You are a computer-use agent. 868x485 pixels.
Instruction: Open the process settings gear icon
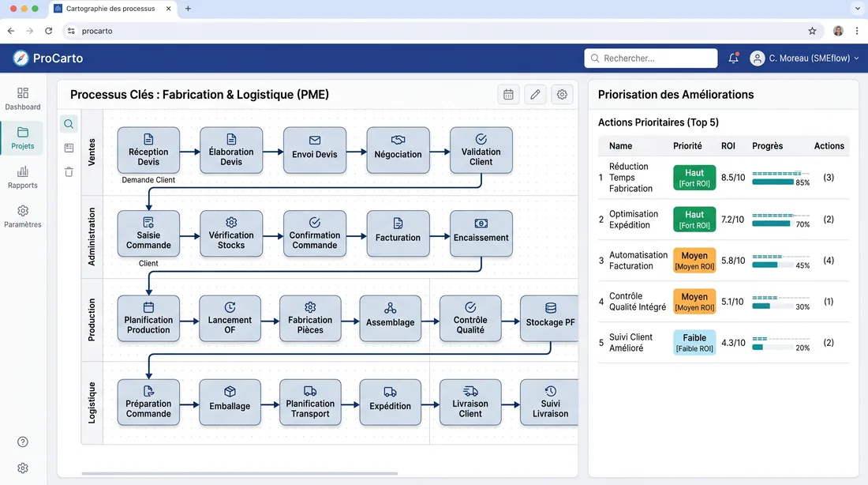(562, 95)
